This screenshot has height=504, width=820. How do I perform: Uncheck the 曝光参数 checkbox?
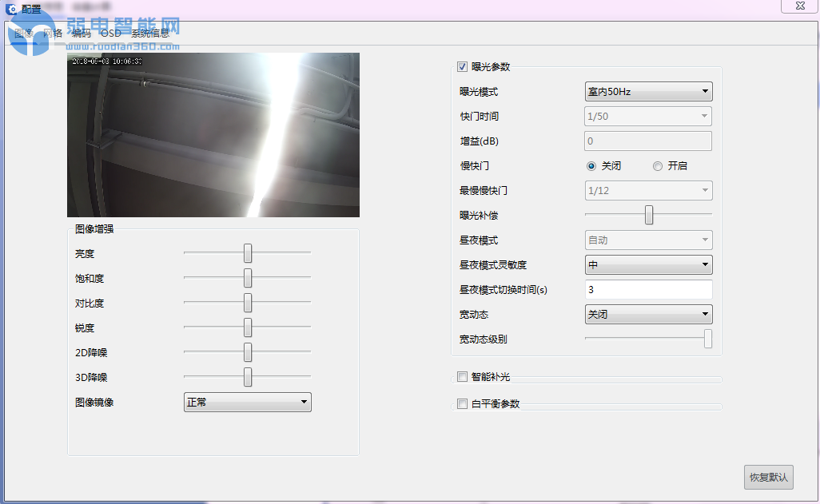click(x=462, y=67)
